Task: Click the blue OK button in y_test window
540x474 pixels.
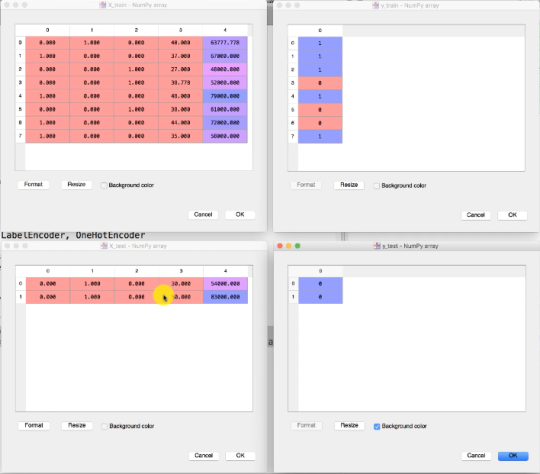Action: 513,455
